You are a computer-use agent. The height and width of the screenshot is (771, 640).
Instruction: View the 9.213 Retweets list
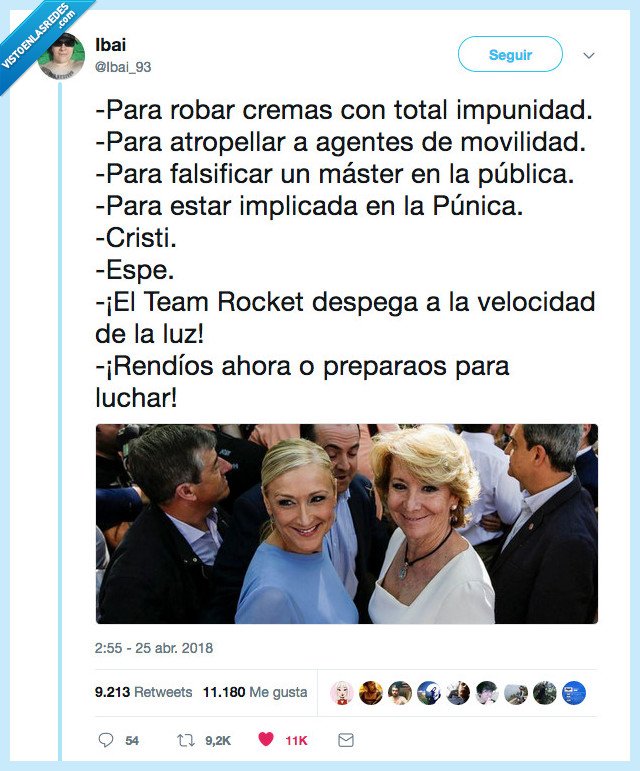tap(144, 692)
